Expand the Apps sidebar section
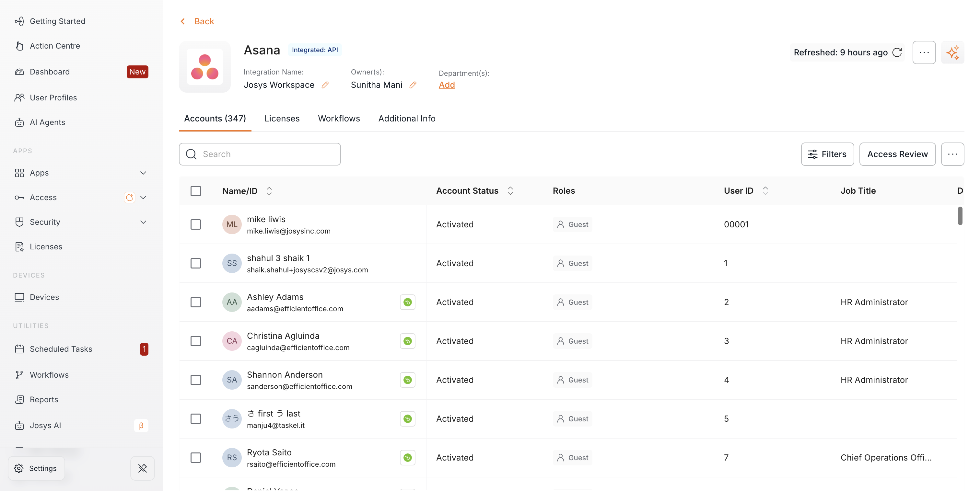The height and width of the screenshot is (491, 980). point(143,173)
